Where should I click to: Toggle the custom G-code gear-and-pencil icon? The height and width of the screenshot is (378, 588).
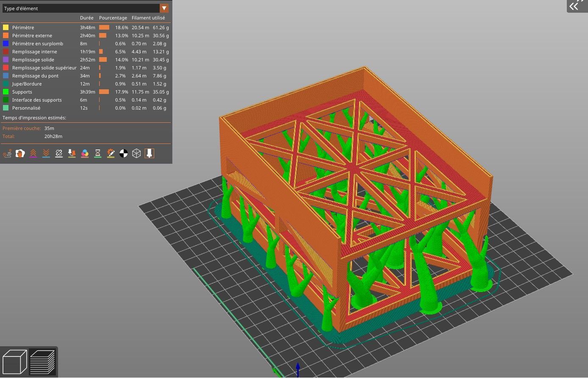pyautogui.click(x=111, y=153)
